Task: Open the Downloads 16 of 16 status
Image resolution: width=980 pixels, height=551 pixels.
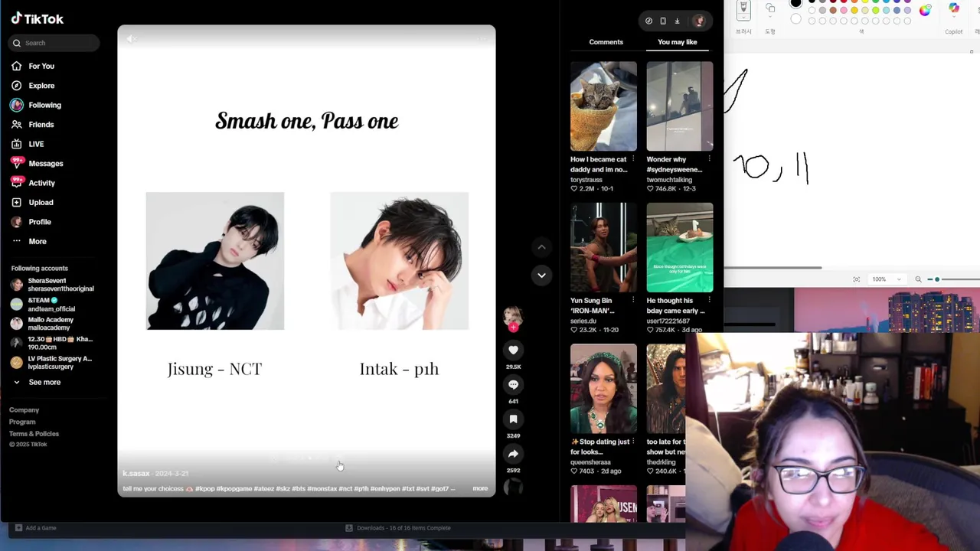Action: pyautogui.click(x=398, y=528)
